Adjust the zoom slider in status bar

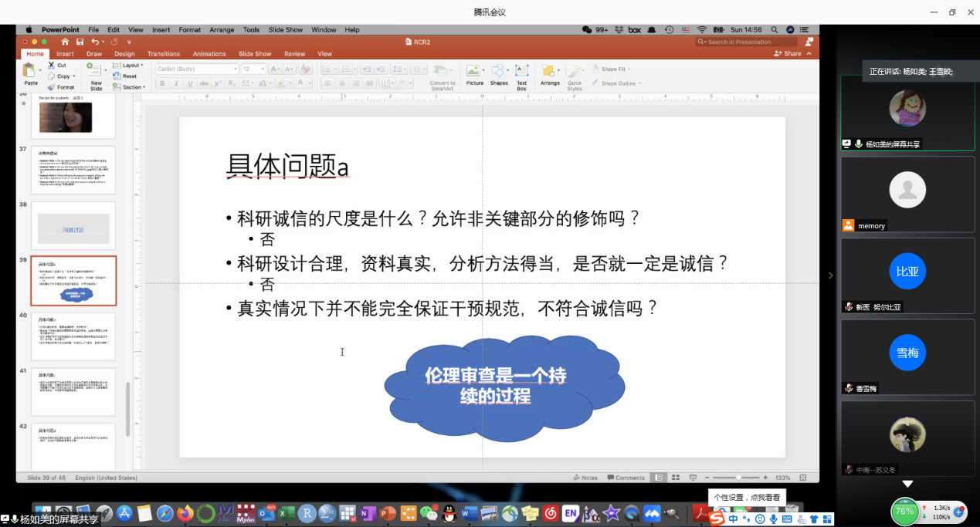[x=738, y=478]
